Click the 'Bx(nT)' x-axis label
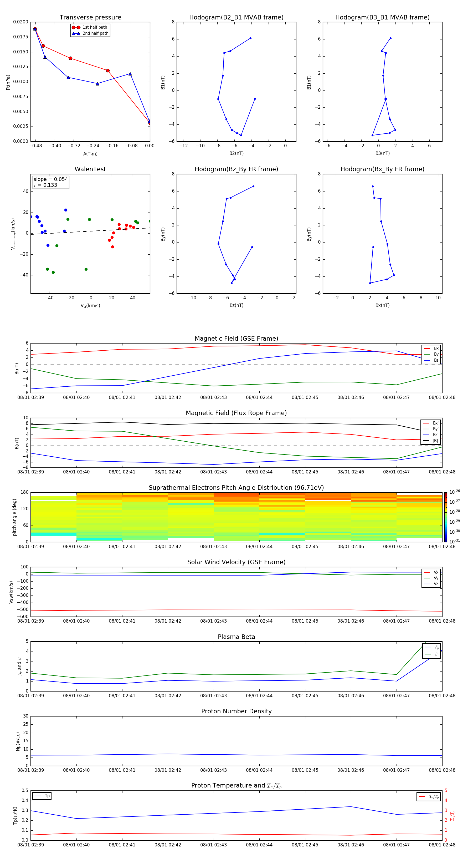The width and height of the screenshot is (473, 868). (x=382, y=305)
